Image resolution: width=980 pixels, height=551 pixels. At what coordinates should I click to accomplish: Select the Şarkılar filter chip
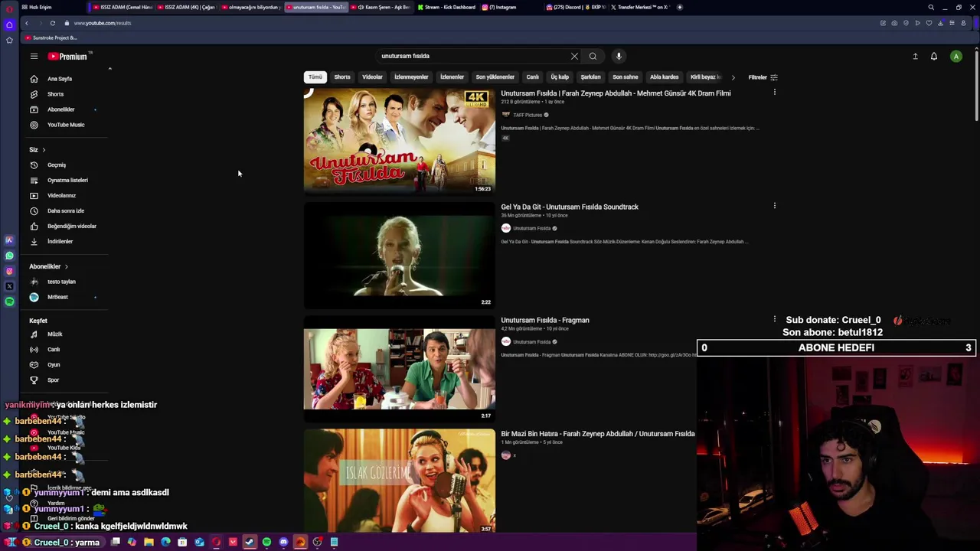coord(590,77)
